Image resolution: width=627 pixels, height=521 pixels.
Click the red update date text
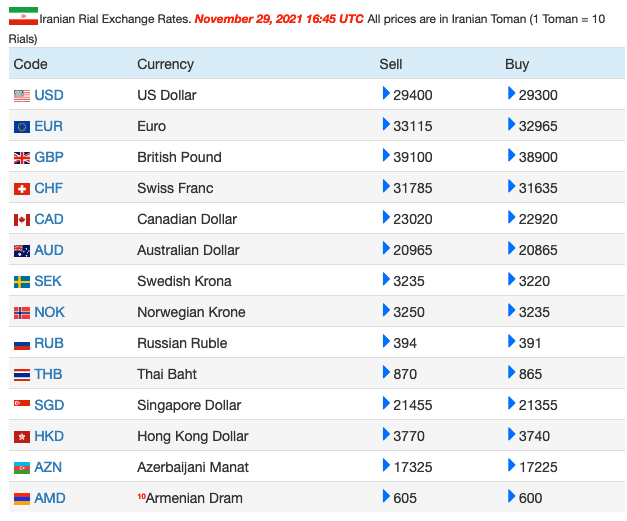tap(279, 19)
